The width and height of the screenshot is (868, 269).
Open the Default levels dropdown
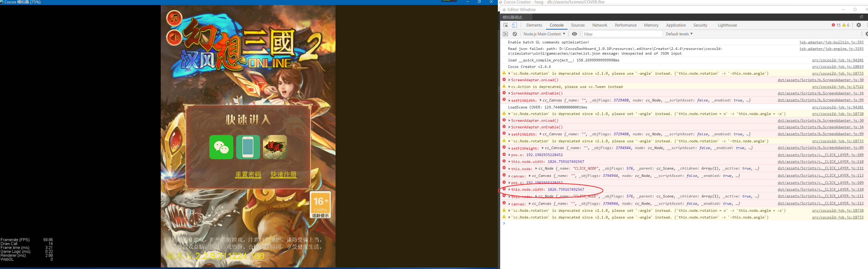(x=679, y=34)
